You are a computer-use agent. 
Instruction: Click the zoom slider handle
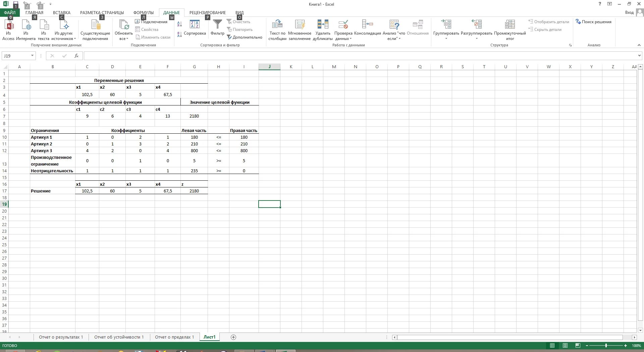click(x=606, y=346)
